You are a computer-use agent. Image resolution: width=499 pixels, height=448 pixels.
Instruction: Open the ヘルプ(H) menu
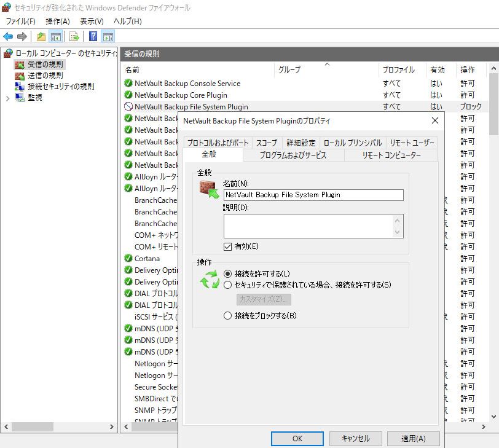coord(128,22)
